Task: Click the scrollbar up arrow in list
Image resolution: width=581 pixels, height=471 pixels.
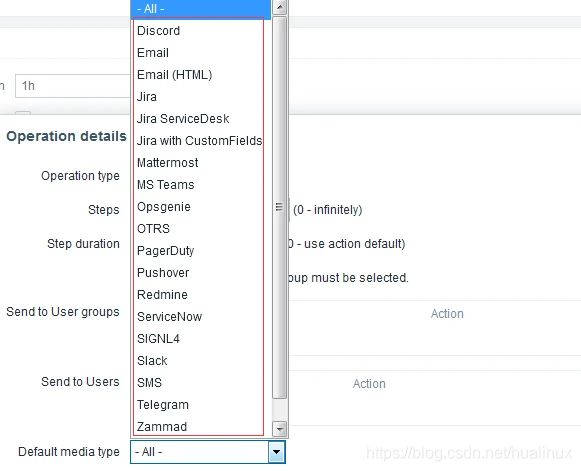Action: point(280,7)
